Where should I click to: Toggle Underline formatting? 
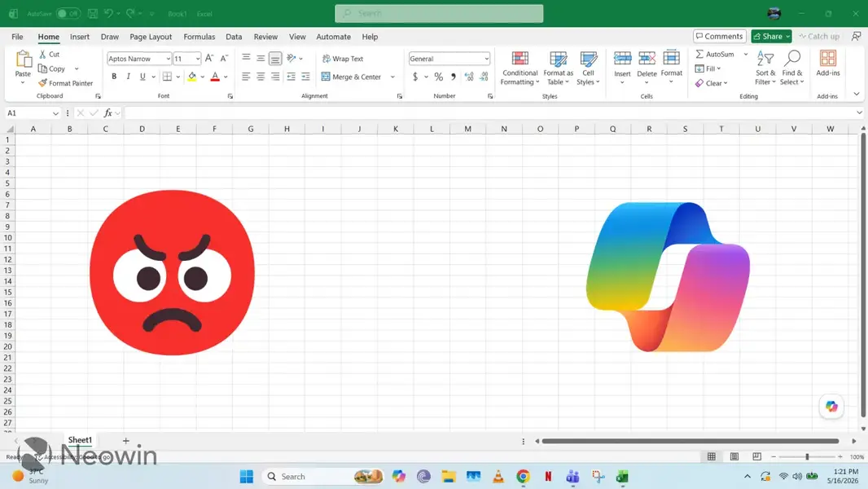(x=142, y=77)
